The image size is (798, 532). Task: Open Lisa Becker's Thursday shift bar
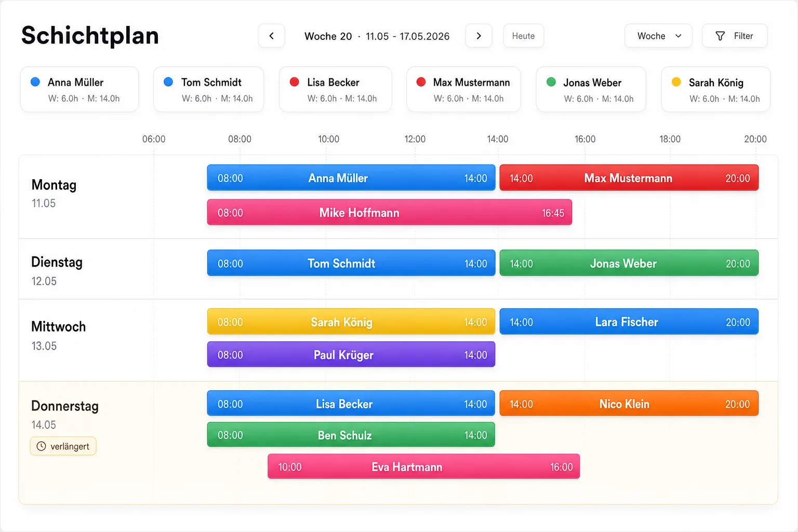[351, 403]
